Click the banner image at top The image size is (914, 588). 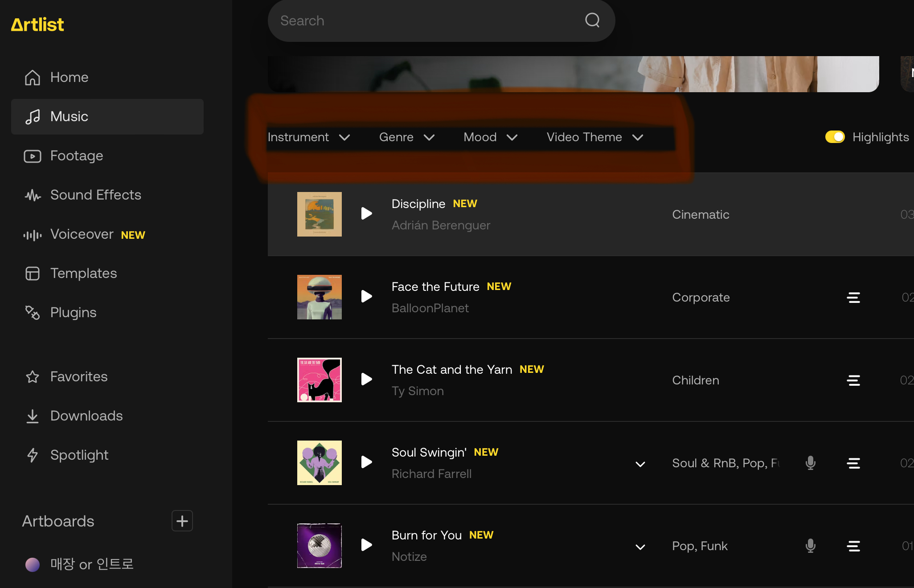coord(574,74)
